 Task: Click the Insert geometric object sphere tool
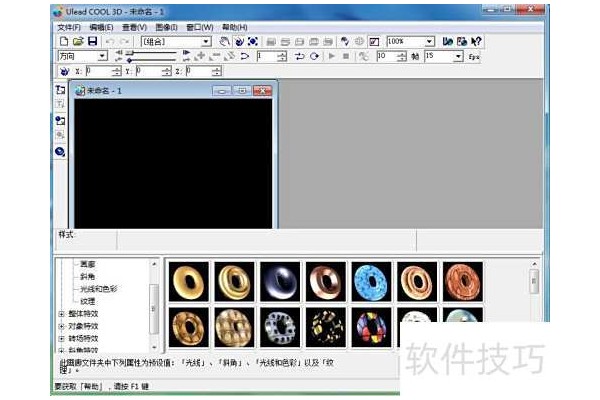pos(60,152)
